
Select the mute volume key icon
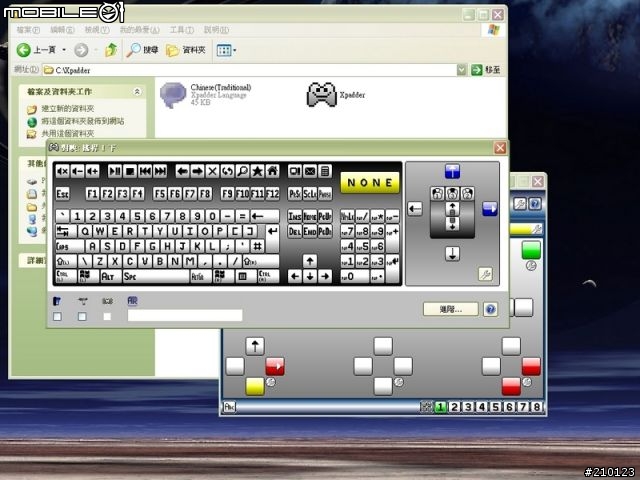(62, 171)
